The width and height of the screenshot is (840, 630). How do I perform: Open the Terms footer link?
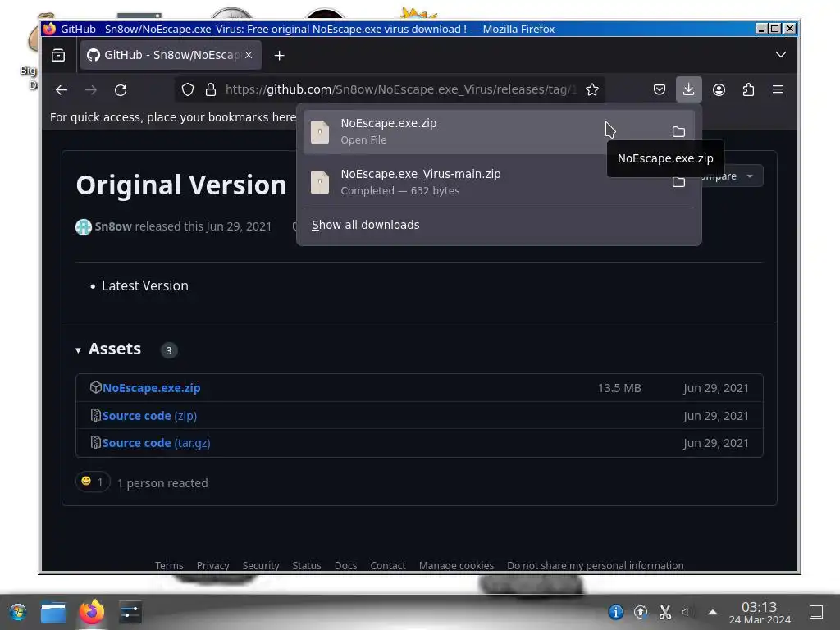tap(169, 566)
